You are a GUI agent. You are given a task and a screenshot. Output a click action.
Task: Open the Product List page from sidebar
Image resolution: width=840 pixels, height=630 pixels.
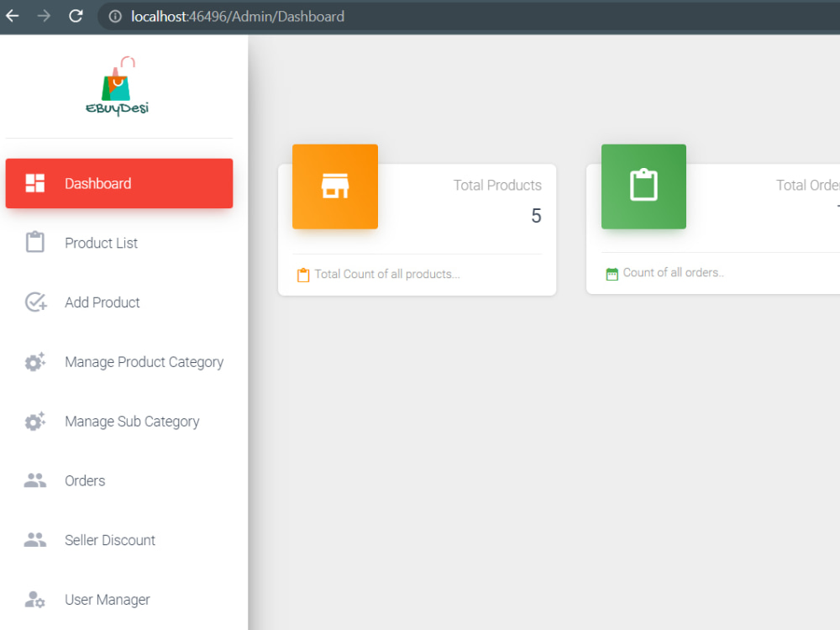pos(101,243)
